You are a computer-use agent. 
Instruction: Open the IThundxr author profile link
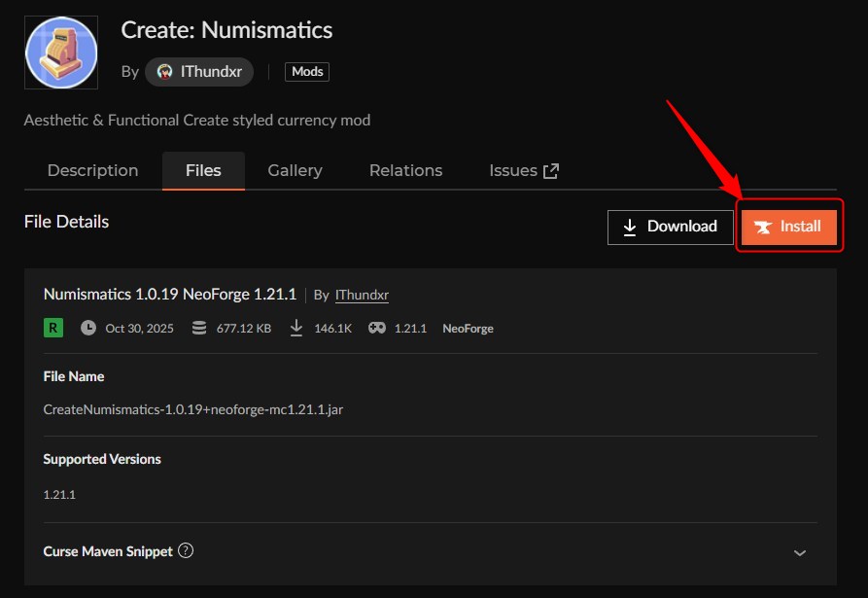(x=361, y=295)
